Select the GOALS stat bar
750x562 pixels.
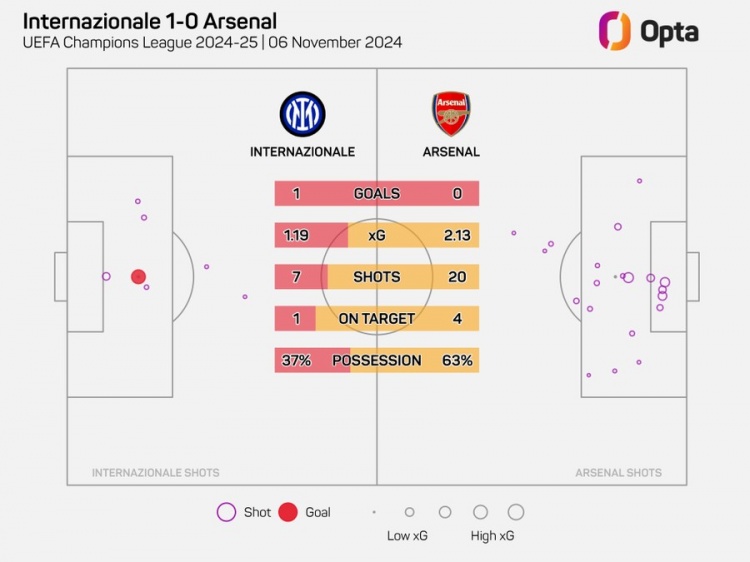click(x=377, y=193)
